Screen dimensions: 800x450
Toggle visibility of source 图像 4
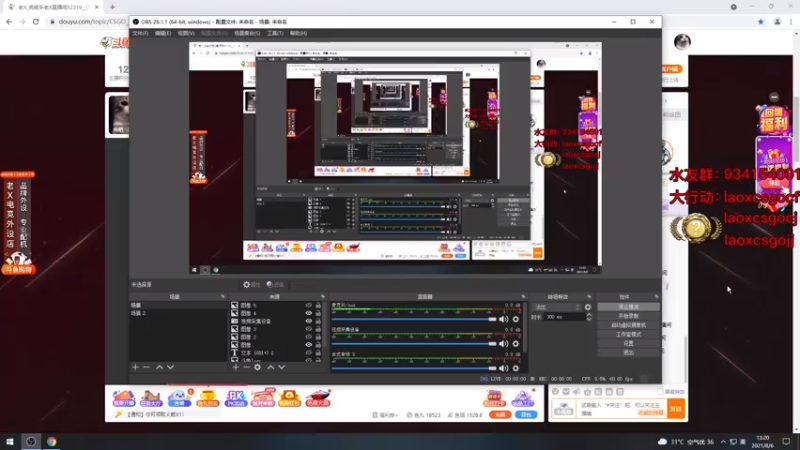(x=308, y=313)
